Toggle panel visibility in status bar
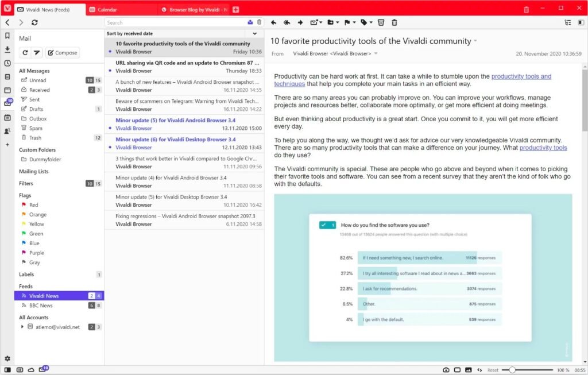The width and height of the screenshot is (588, 375). [7, 370]
